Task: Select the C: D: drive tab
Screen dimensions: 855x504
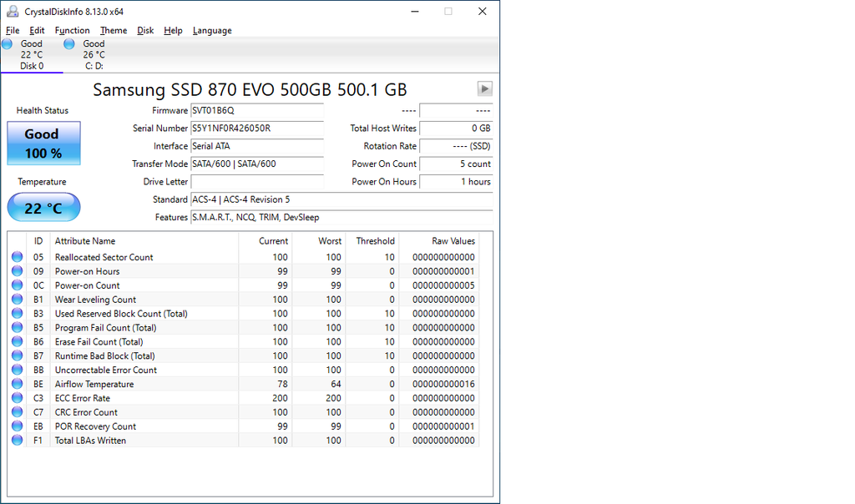Action: (x=94, y=54)
